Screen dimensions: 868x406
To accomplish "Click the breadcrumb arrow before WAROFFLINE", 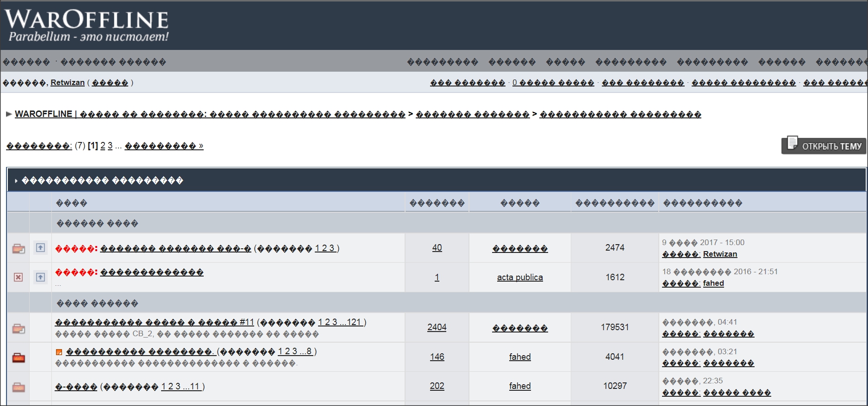I will (x=9, y=114).
